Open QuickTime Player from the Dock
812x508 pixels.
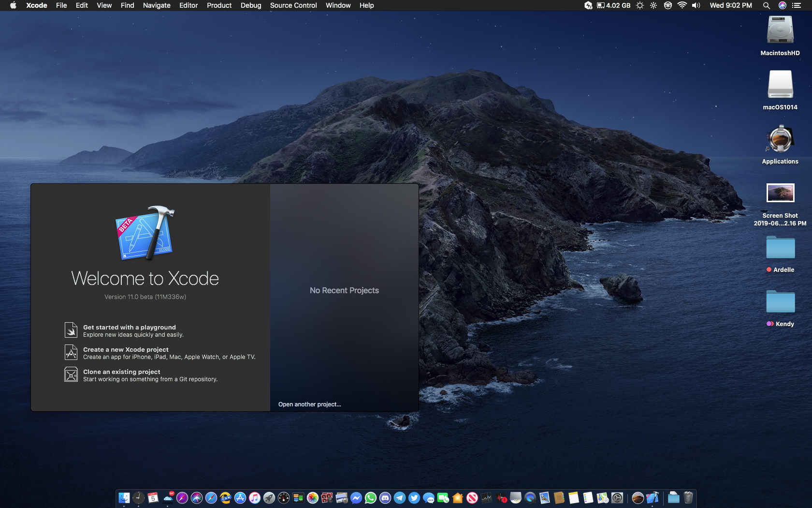point(530,498)
